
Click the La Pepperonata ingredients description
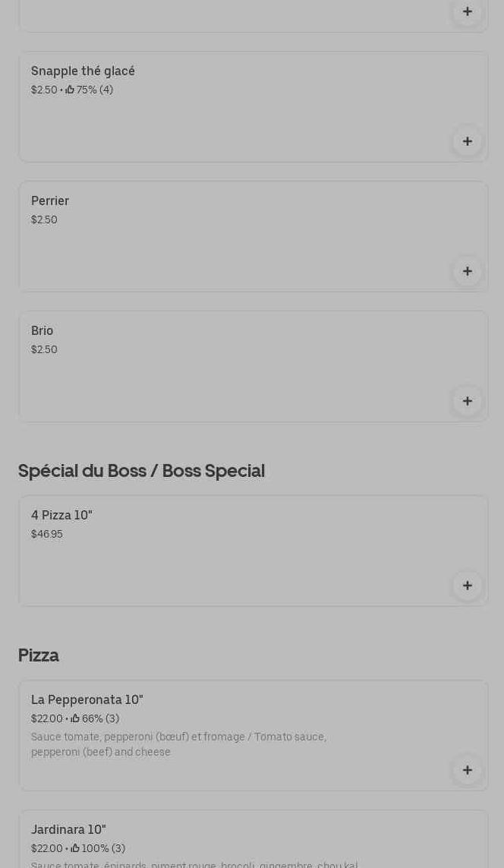(178, 744)
